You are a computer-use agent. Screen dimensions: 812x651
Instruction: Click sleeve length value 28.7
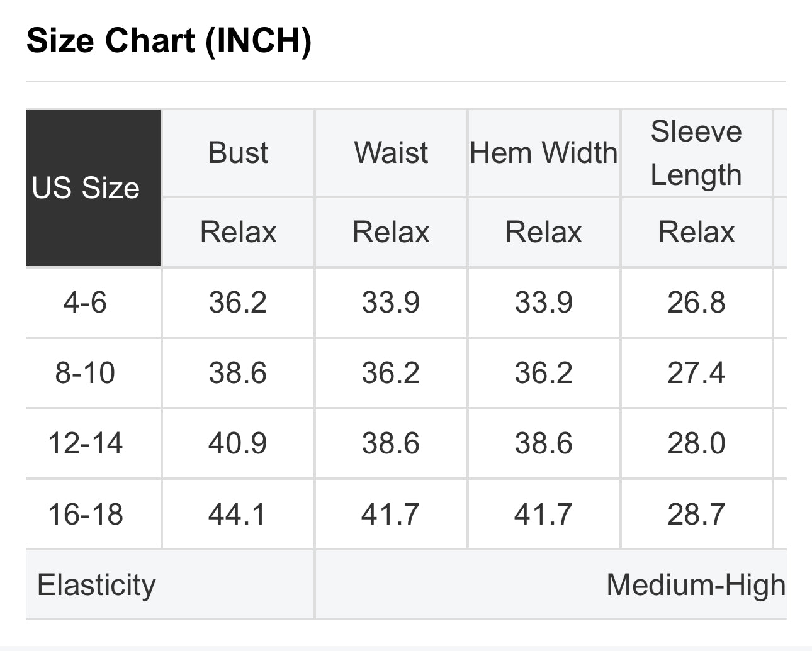(x=696, y=514)
